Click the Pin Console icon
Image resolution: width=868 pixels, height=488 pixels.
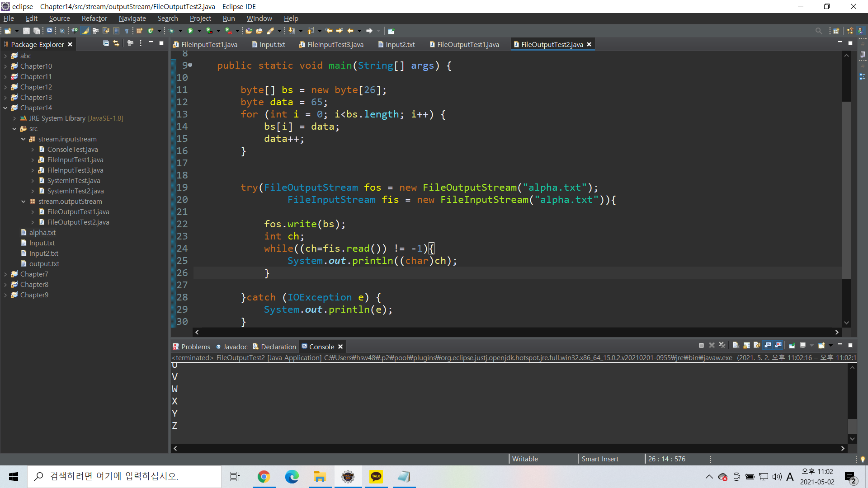click(792, 345)
